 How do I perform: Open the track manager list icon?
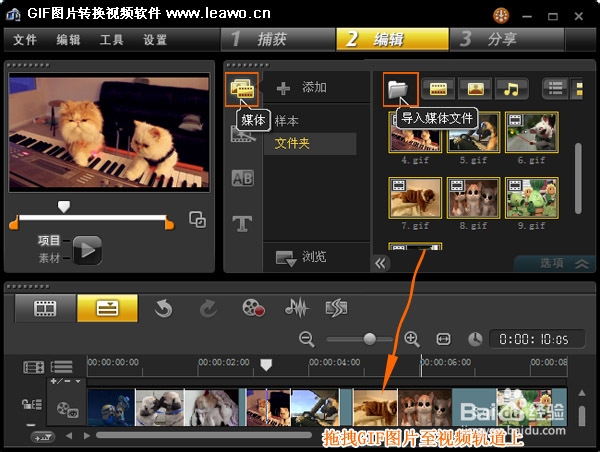tap(62, 367)
